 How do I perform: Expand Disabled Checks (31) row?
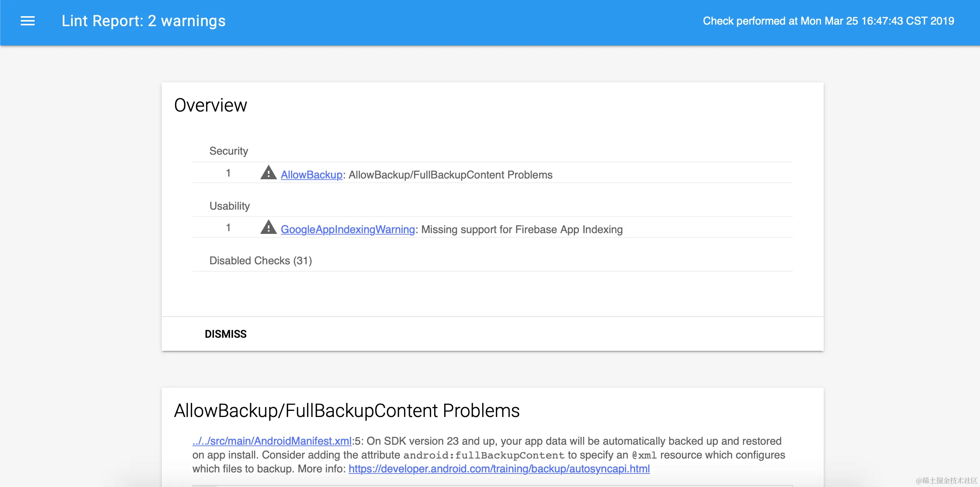(x=261, y=260)
